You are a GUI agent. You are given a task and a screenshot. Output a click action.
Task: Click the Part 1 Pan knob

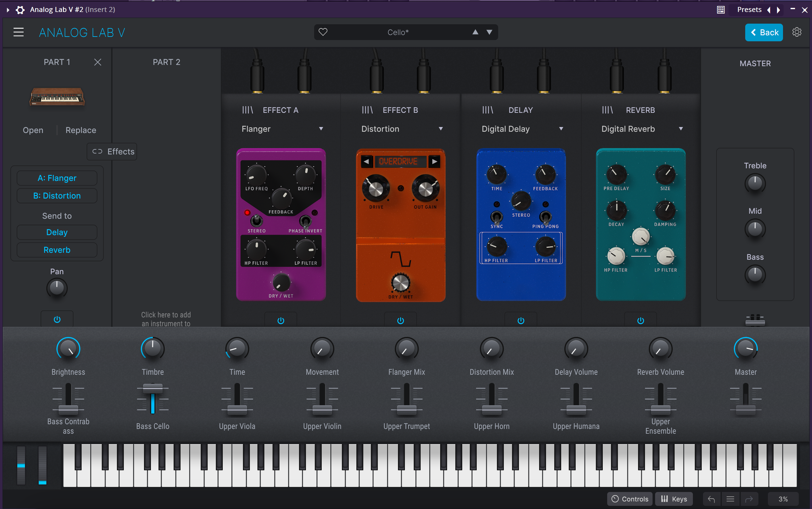coord(57,288)
